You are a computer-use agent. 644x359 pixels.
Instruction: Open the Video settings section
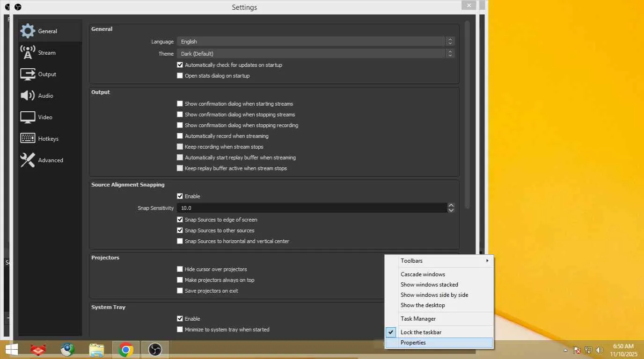[50, 117]
